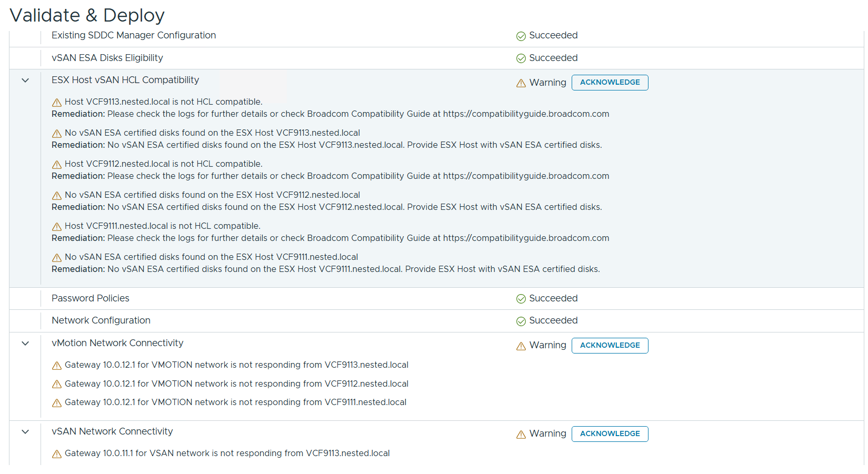868x474 pixels.
Task: Acknowledge the ESX Host vSAN HCL warning
Action: [x=610, y=83]
